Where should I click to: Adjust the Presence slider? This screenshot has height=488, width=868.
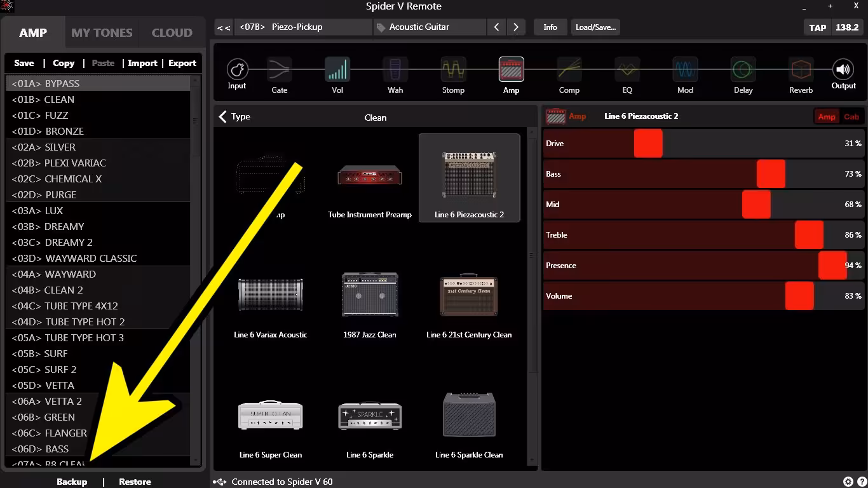pos(832,266)
